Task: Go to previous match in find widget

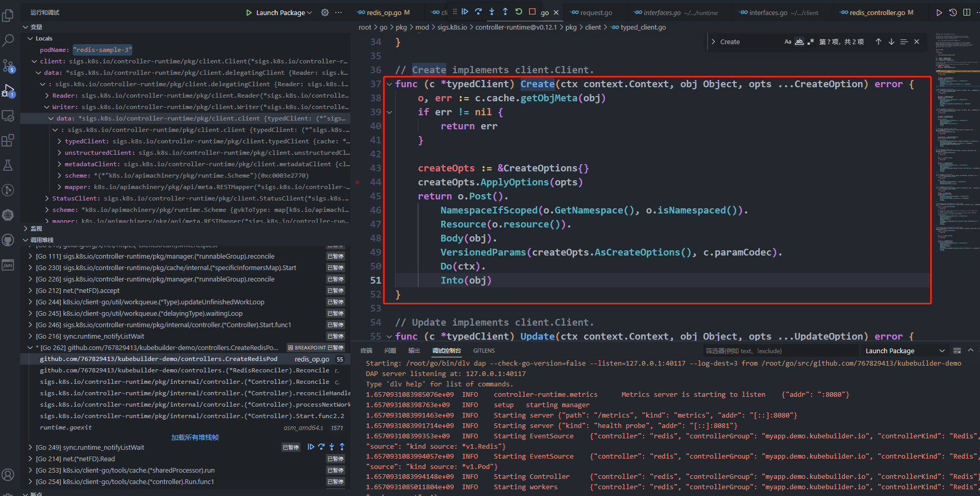Action: point(878,42)
